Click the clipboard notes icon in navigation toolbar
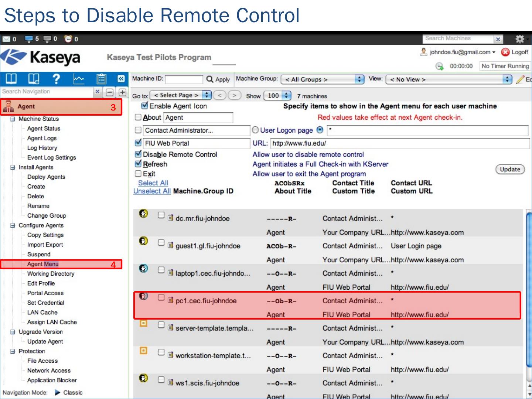 point(101,79)
